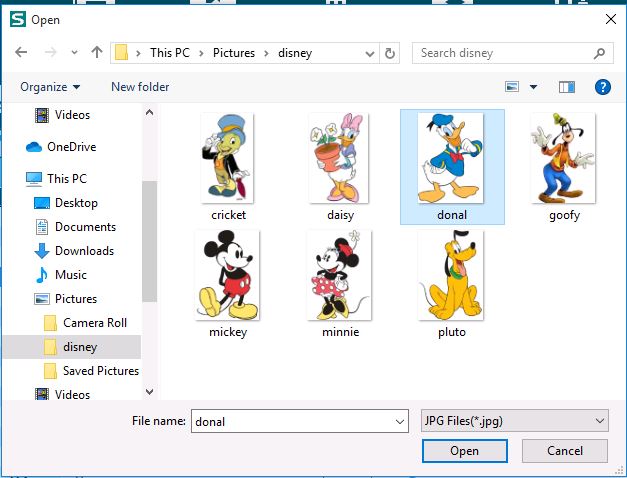Click the magnifier search icon
The height and width of the screenshot is (478, 627).
coord(599,53)
